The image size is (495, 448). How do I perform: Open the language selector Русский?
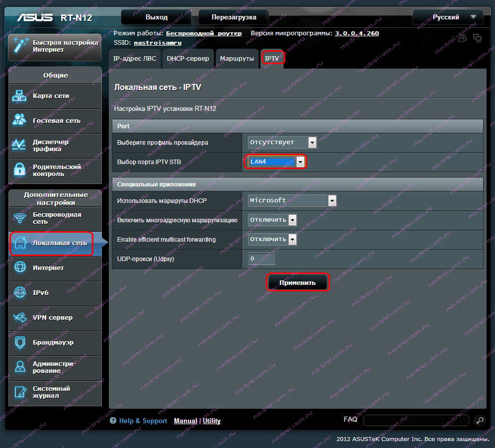448,17
